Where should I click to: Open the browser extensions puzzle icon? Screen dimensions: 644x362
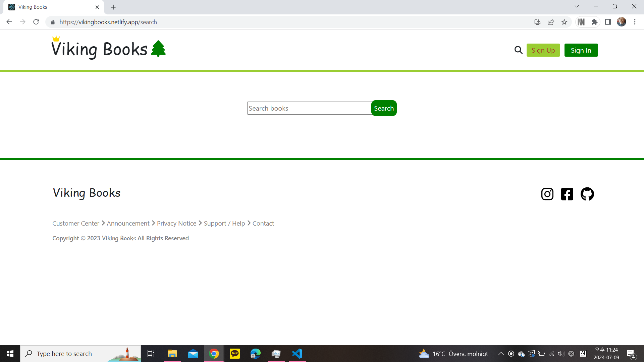point(594,22)
